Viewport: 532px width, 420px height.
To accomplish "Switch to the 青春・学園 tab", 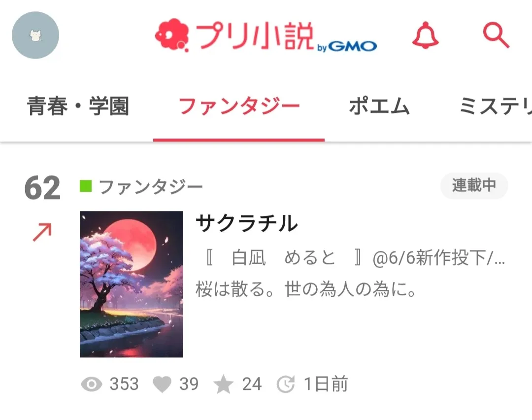I will [x=78, y=106].
